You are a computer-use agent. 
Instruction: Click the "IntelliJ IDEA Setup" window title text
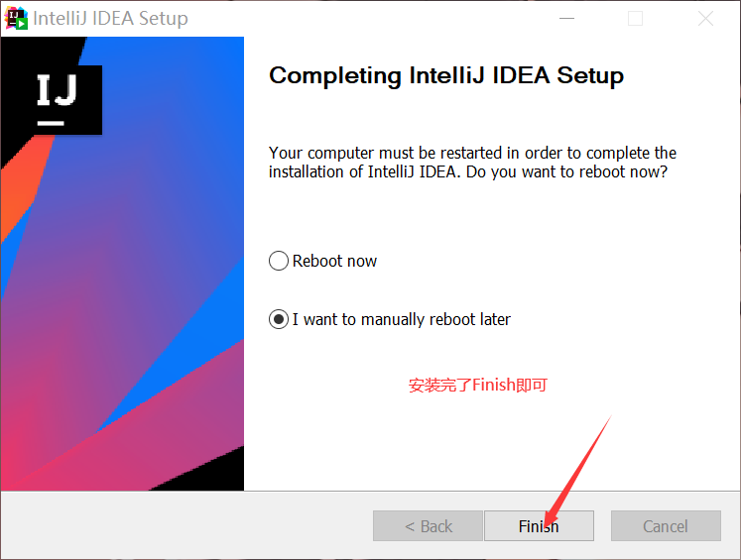[x=110, y=19]
